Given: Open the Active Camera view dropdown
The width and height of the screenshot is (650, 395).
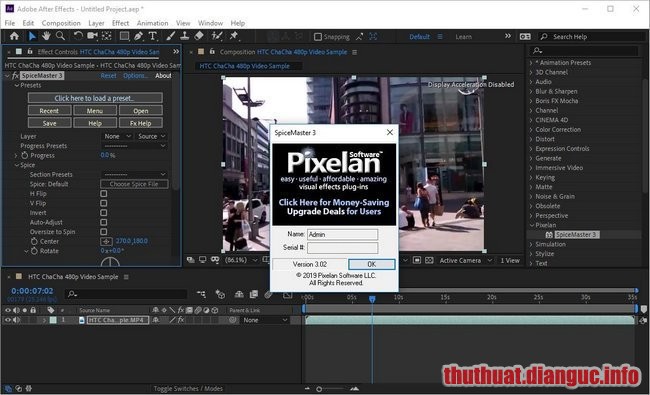Looking at the screenshot, I should 466,260.
